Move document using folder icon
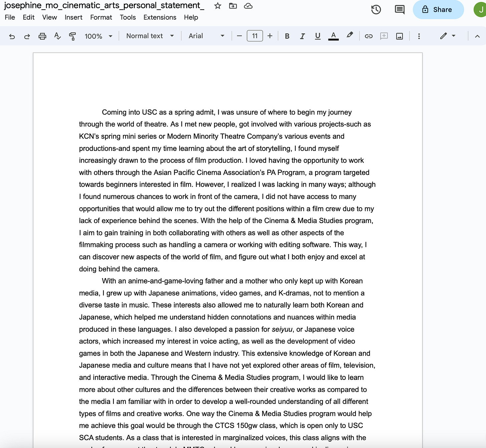This screenshot has height=448, width=486. 233,6
